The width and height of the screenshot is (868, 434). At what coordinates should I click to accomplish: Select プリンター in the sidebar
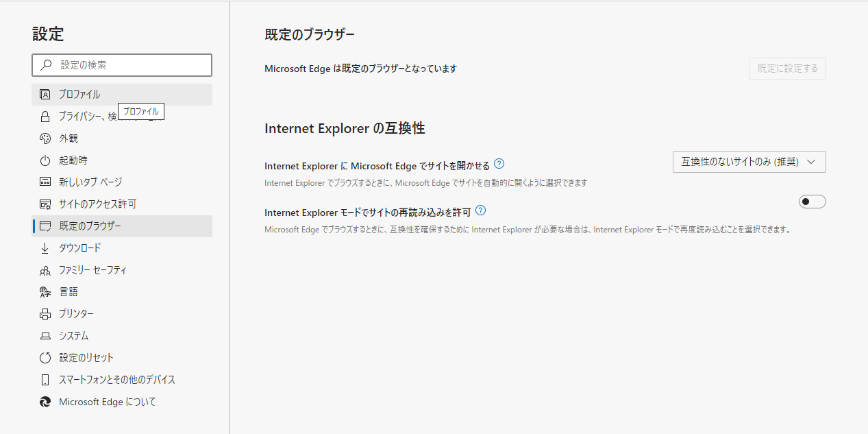122,314
